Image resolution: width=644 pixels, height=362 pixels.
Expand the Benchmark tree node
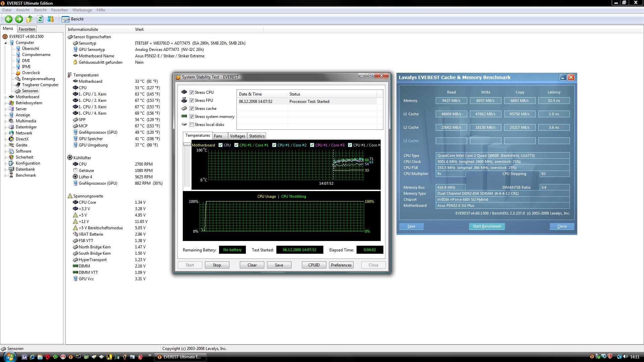point(5,175)
